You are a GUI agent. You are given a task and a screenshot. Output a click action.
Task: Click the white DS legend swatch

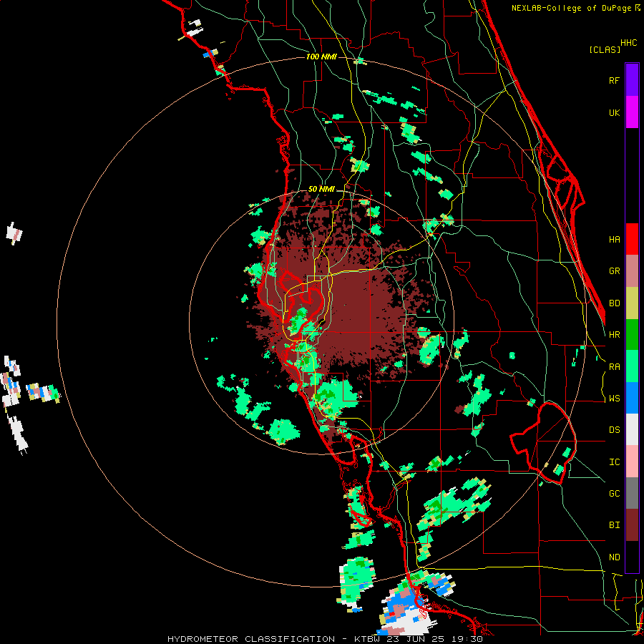(x=632, y=429)
